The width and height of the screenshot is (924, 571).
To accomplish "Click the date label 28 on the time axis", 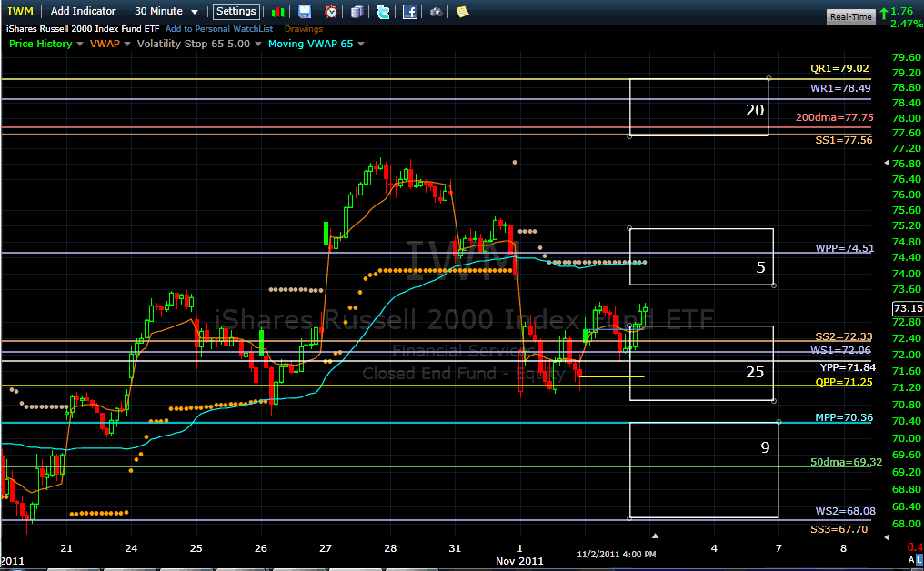I will pos(390,548).
